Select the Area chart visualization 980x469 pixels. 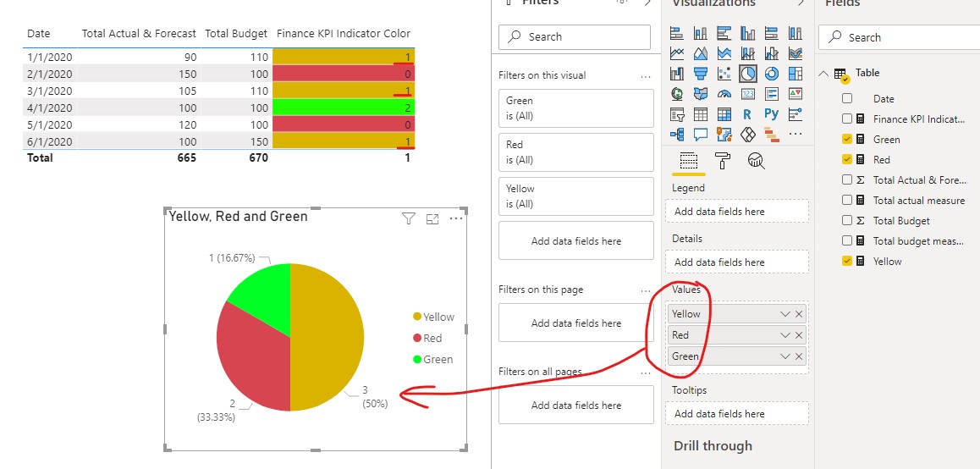701,54
